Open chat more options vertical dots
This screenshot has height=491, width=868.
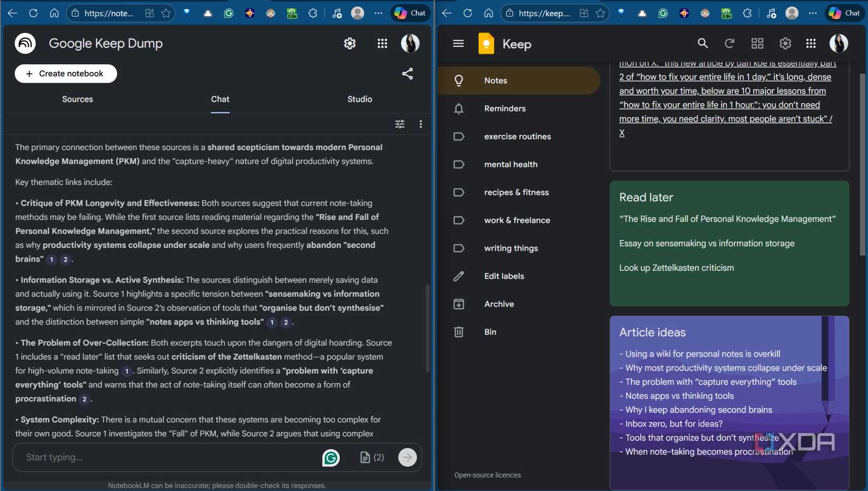pos(420,124)
